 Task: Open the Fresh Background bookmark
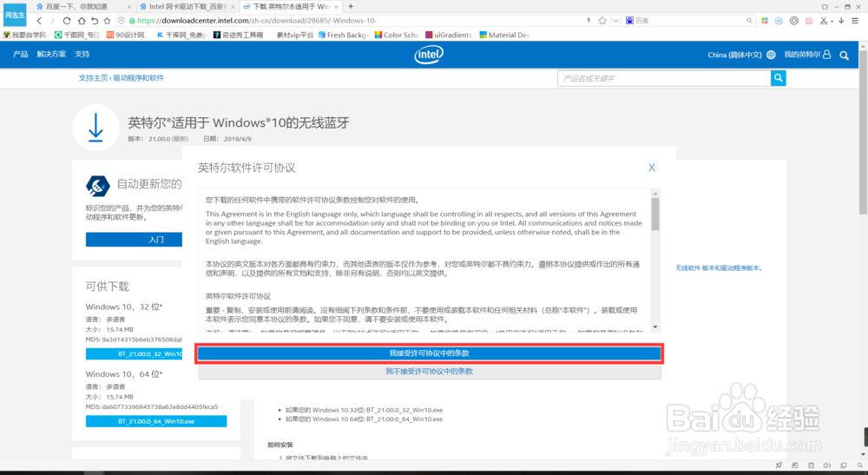click(343, 35)
